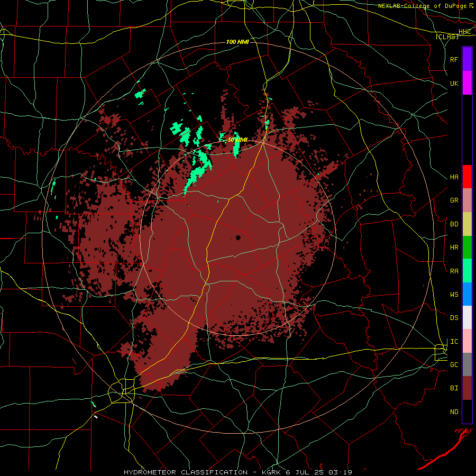Click the BI legend label
Screen dimensions: 476x476
pyautogui.click(x=454, y=388)
